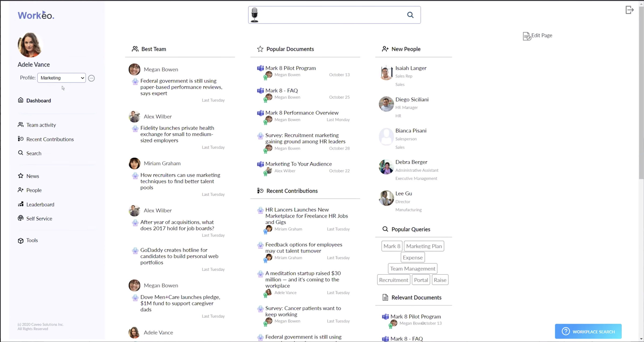
Task: Open Isaiah Langer's profile
Action: click(411, 68)
